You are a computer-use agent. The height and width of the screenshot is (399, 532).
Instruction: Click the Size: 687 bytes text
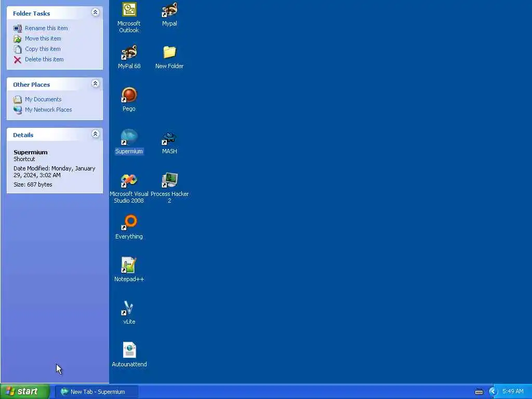click(x=33, y=184)
